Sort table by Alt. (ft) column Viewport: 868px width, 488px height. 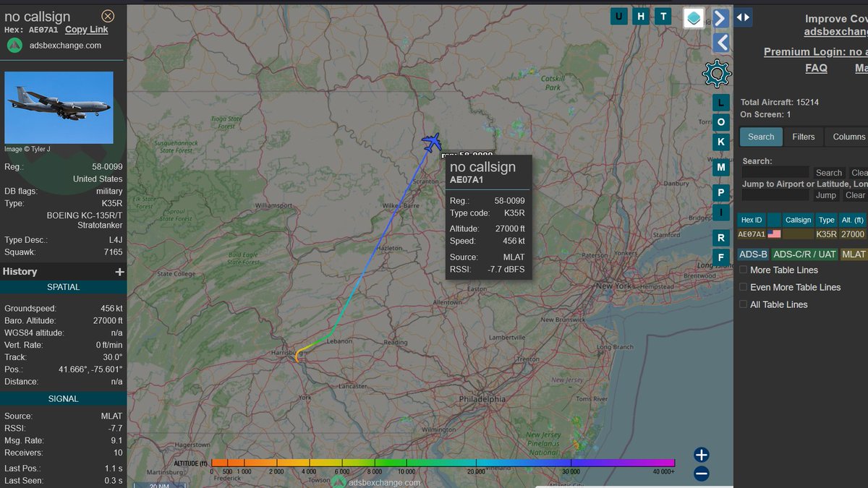tap(853, 220)
